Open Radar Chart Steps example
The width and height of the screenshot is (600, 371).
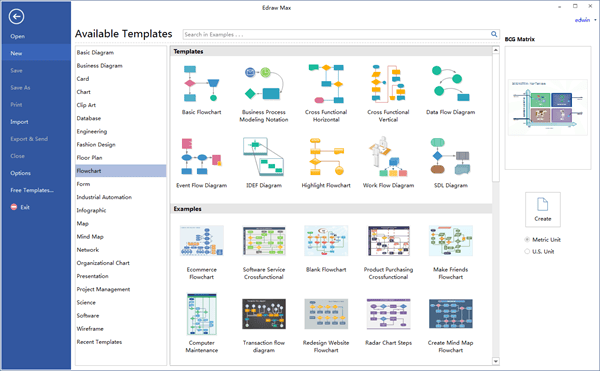point(388,322)
